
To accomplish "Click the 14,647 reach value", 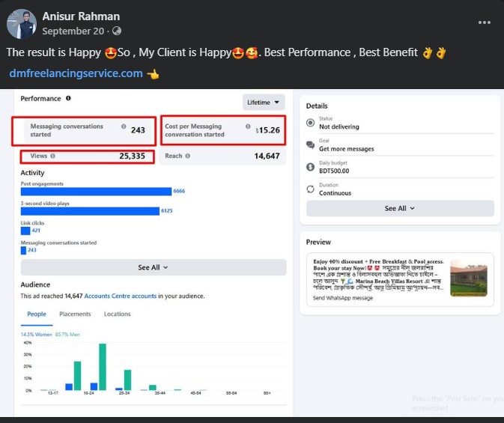I will pos(267,156).
